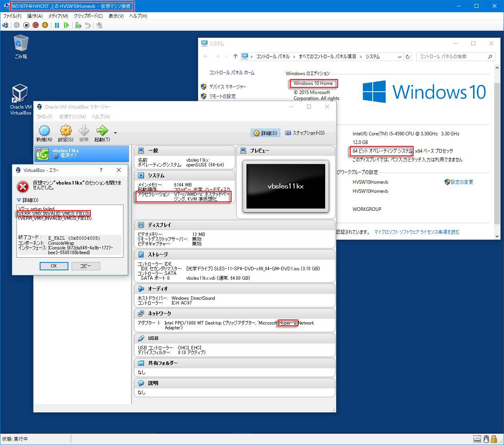Click the 破棄 discard icon in VirtualBox
The width and height of the screenshot is (504, 445).
coord(84,133)
